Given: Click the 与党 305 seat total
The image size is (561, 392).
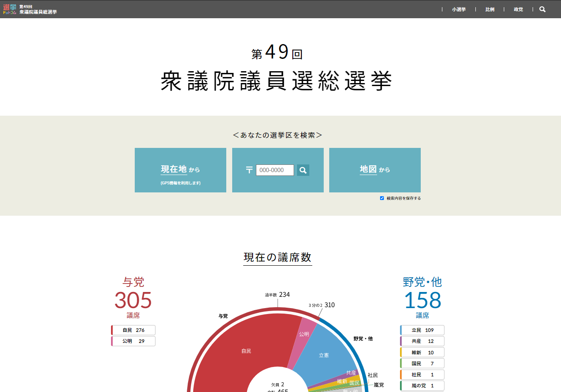Looking at the screenshot, I should (x=133, y=298).
